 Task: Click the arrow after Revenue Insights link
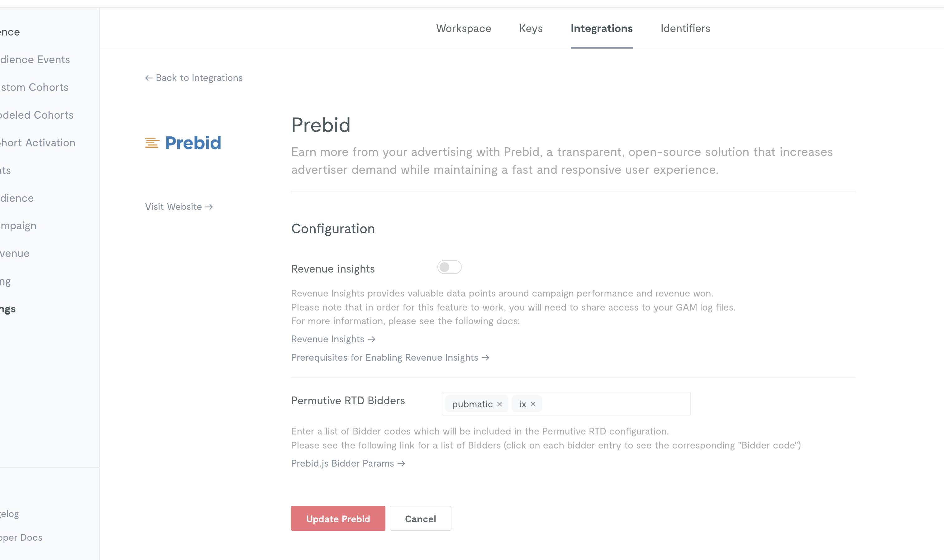pos(372,339)
